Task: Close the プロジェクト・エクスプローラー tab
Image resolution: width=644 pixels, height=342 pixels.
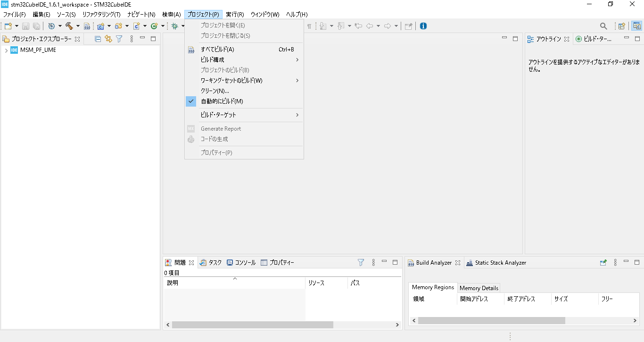Action: tap(77, 39)
